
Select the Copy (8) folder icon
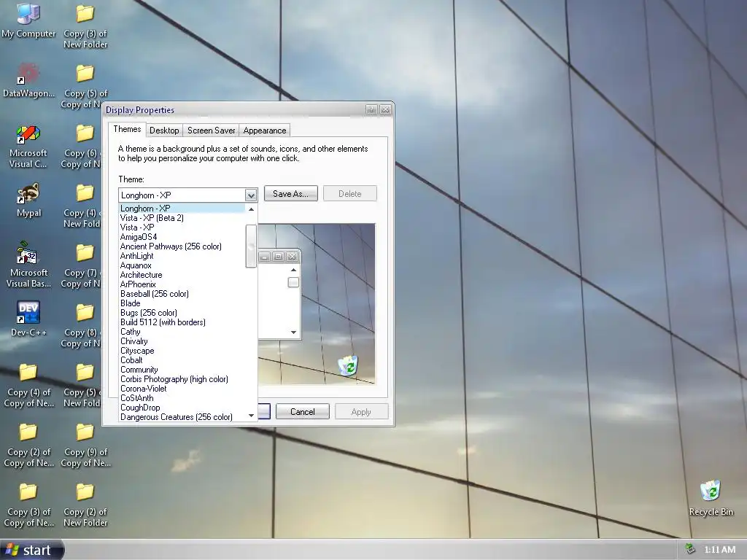tap(82, 325)
